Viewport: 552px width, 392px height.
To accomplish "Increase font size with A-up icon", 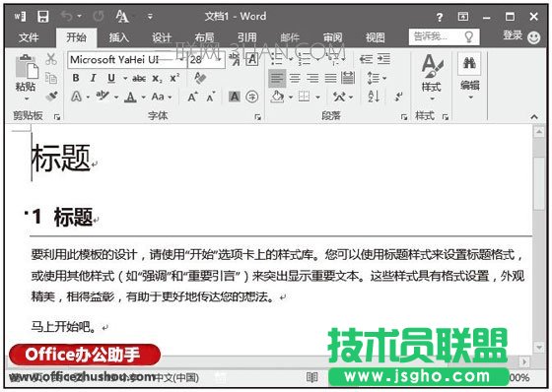I will [193, 97].
